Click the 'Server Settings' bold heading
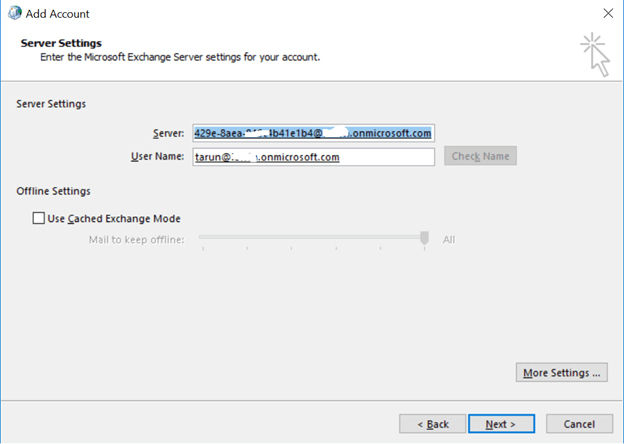The height and width of the screenshot is (444, 624). pos(61,43)
